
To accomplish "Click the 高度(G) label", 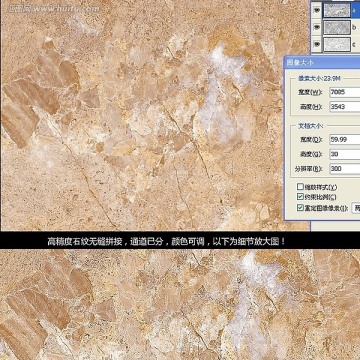I will click(311, 154).
